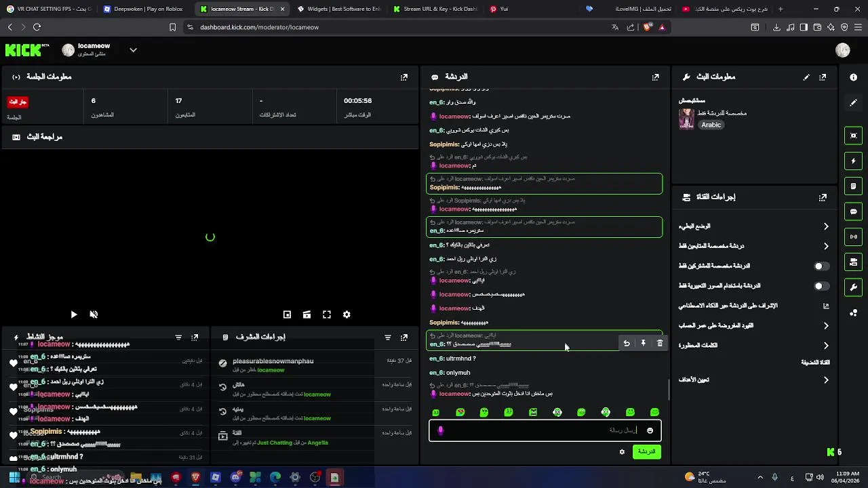The height and width of the screenshot is (488, 868).
Task: Send message with green chat button
Action: 647,452
